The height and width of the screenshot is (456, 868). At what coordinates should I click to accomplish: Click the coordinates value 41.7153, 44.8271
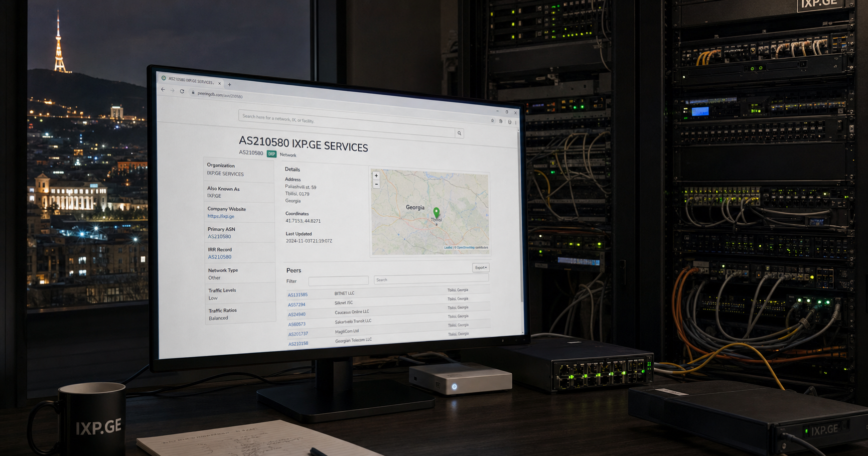[303, 221]
